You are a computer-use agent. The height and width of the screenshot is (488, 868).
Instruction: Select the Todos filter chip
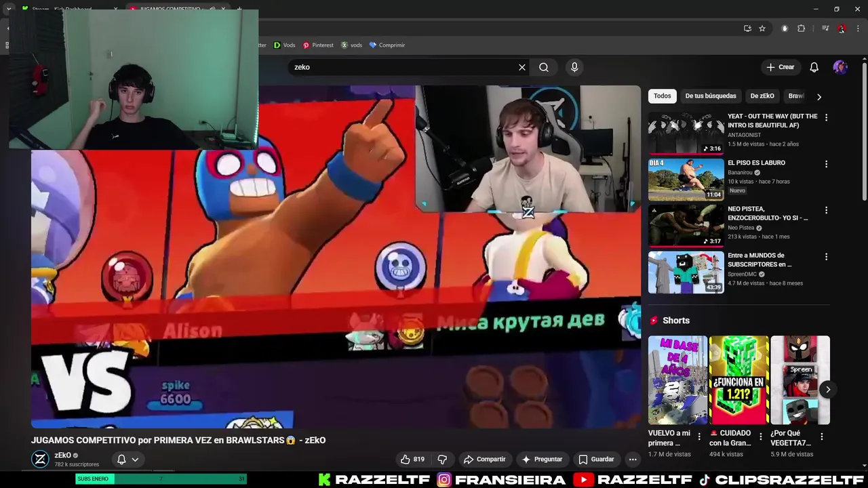pos(662,96)
